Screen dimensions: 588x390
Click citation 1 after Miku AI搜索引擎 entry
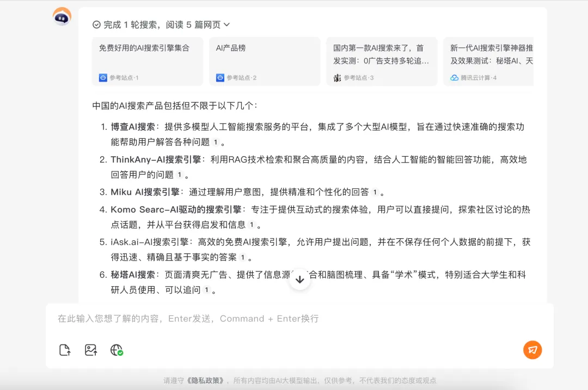[x=375, y=192]
